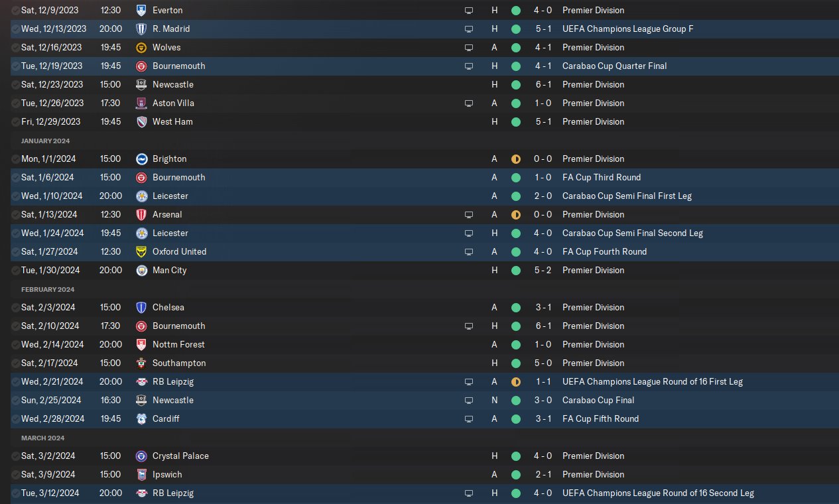
Task: Click the R. Madrid club badge
Action: point(141,29)
